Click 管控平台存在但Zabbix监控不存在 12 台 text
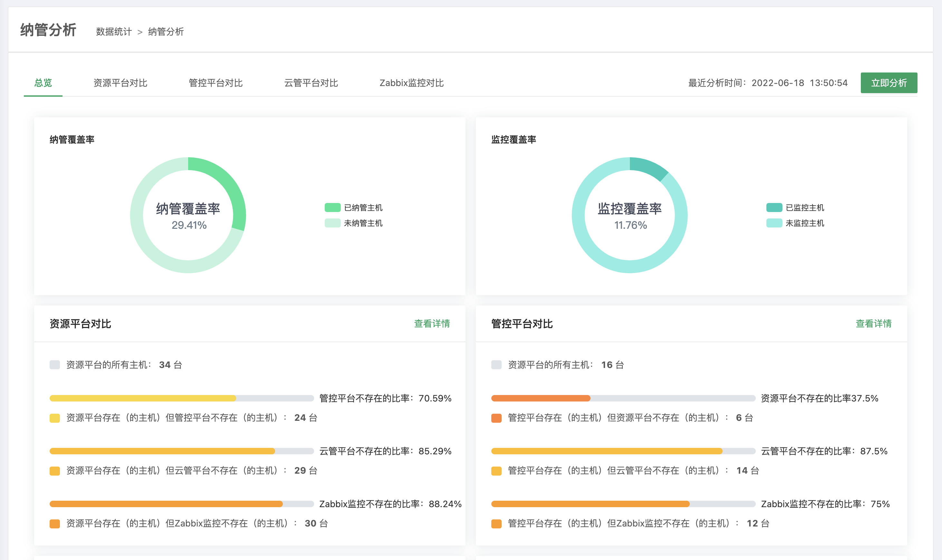 click(x=639, y=523)
